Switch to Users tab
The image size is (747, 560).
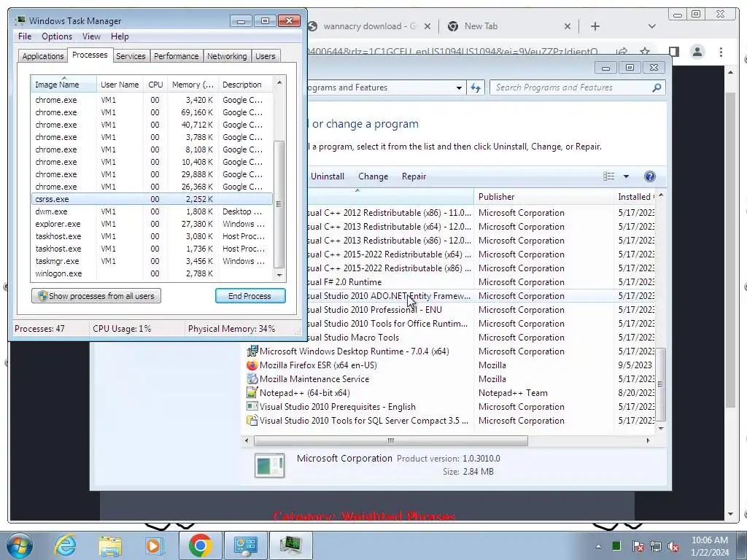265,56
